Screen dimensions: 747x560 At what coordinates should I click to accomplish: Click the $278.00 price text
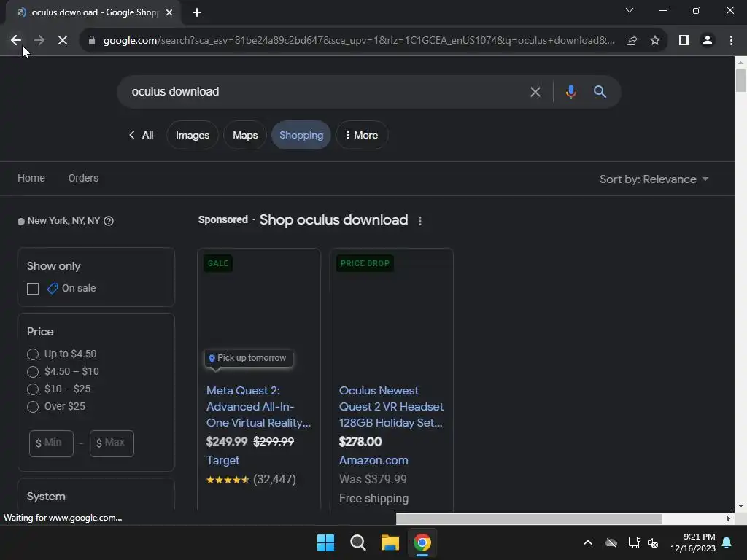(360, 442)
